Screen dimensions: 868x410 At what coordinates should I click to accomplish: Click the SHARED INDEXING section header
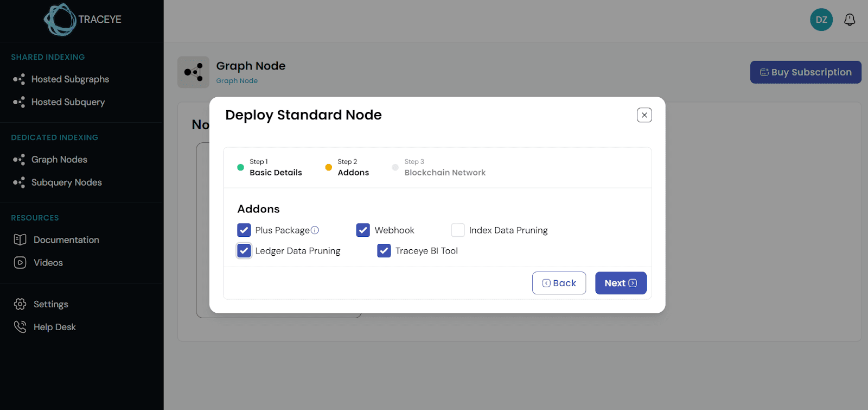[x=48, y=57]
